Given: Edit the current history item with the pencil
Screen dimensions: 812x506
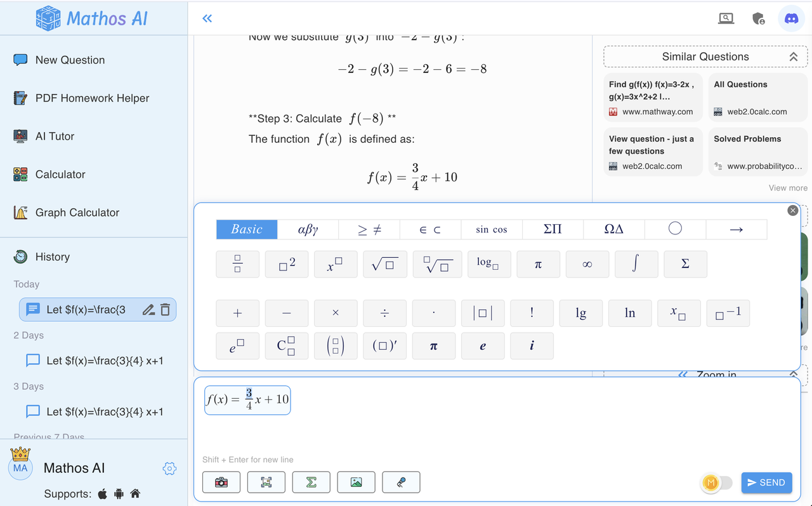Looking at the screenshot, I should [x=148, y=309].
